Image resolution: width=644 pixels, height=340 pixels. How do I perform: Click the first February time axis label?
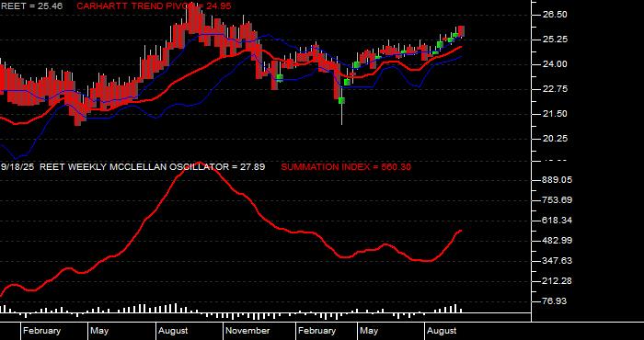point(41,331)
